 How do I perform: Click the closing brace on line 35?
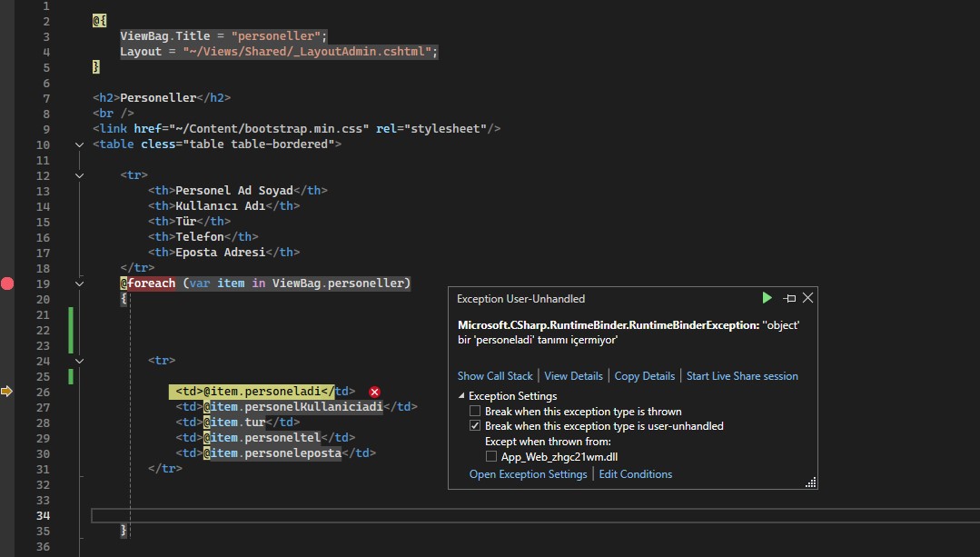pos(124,530)
